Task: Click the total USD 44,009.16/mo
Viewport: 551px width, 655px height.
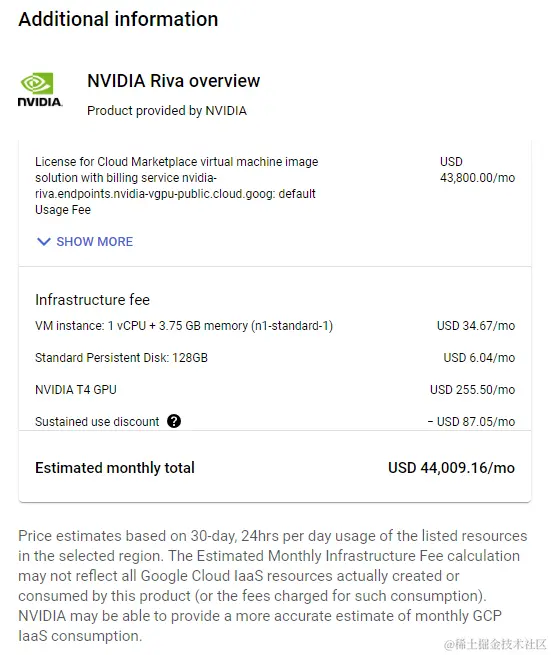Action: click(x=451, y=468)
